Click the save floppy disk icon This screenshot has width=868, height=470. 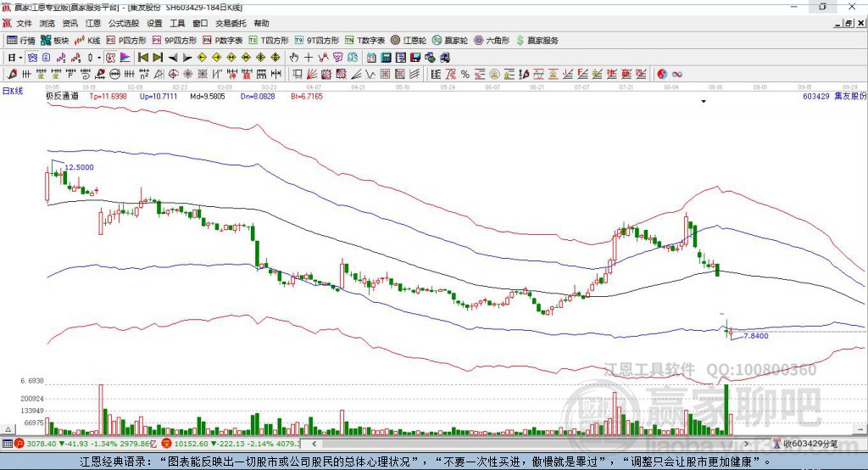[415, 58]
